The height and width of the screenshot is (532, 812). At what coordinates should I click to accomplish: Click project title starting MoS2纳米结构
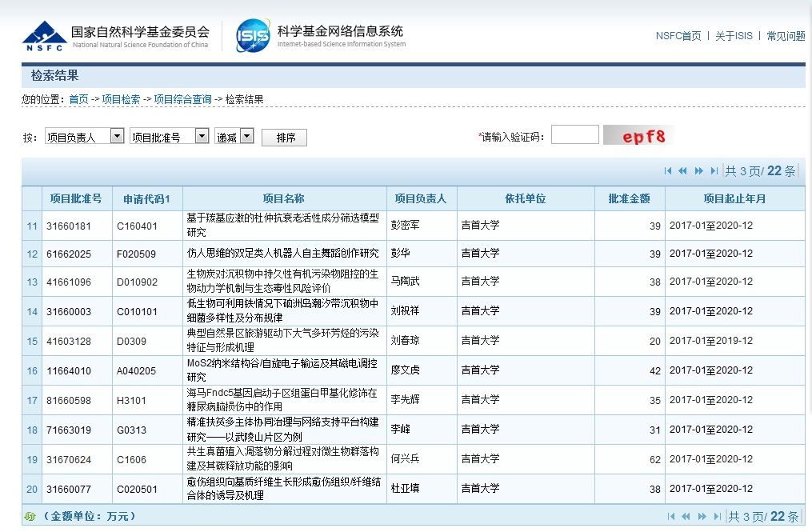pyautogui.click(x=282, y=370)
